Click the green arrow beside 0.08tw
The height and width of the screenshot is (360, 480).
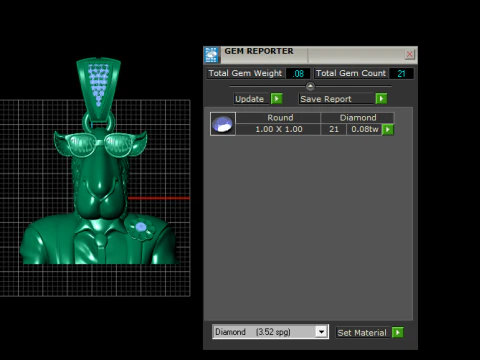[388, 129]
